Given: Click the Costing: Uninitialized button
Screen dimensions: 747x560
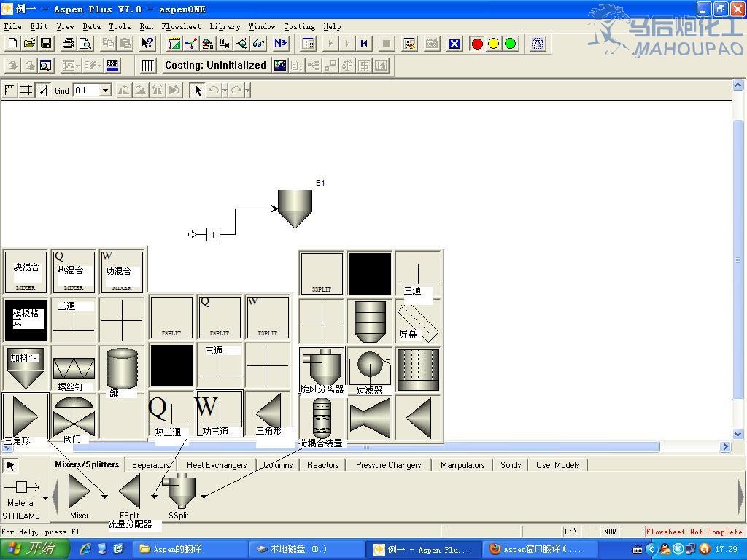Looking at the screenshot, I should click(215, 65).
